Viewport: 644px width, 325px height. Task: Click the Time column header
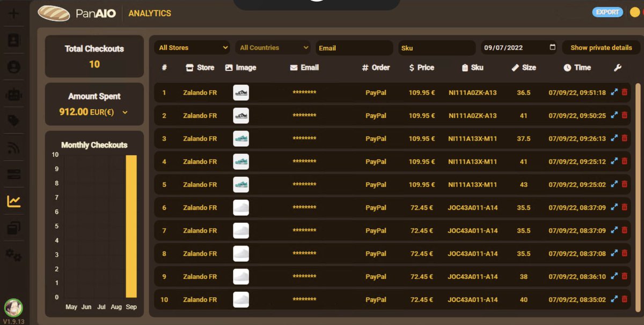[577, 68]
